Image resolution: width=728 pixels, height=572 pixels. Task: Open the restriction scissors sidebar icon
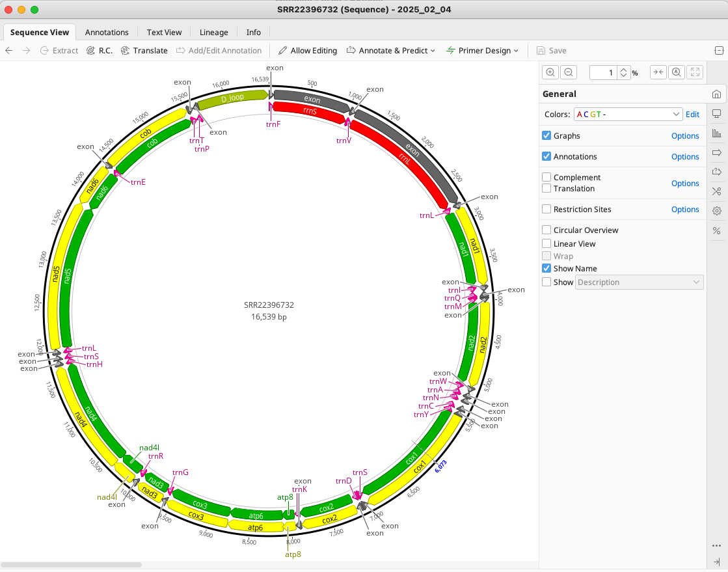[x=716, y=191]
